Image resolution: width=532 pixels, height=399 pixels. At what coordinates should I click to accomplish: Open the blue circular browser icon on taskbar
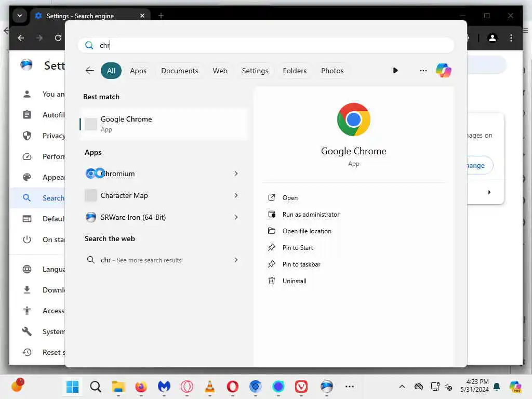click(x=255, y=387)
